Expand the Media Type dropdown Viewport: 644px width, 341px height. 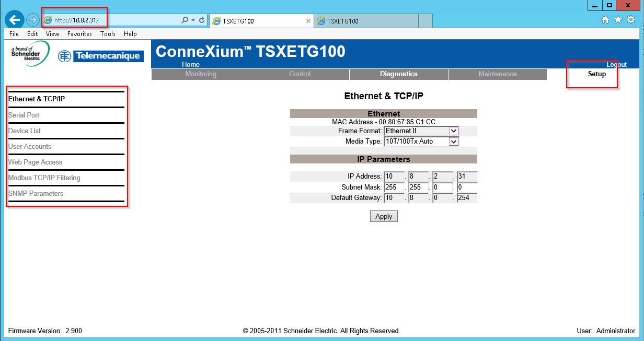pos(453,142)
